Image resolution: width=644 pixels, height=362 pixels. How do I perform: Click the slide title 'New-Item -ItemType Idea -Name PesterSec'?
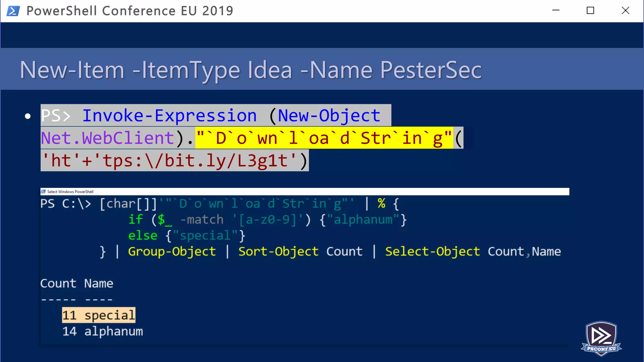[x=251, y=70]
